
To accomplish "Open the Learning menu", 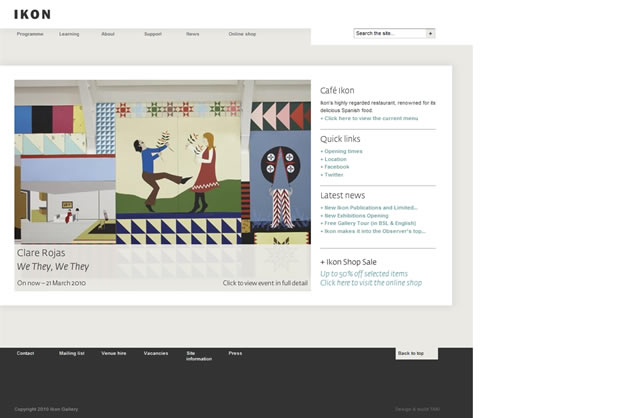I will point(69,34).
